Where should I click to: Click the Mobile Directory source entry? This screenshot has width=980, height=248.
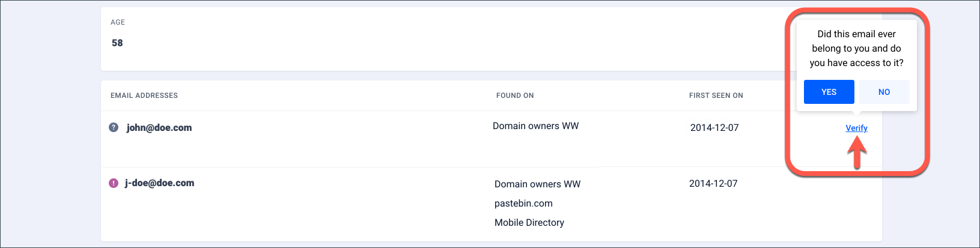coord(529,223)
